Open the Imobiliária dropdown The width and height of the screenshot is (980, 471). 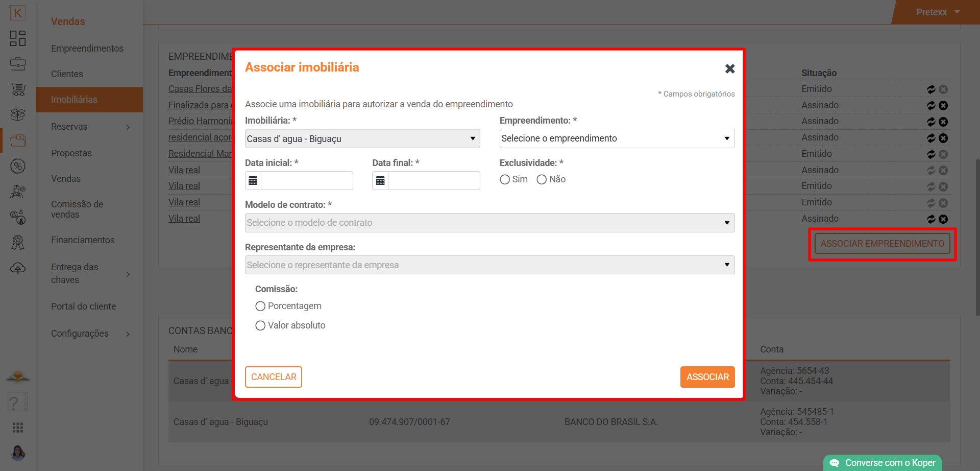[x=362, y=139]
